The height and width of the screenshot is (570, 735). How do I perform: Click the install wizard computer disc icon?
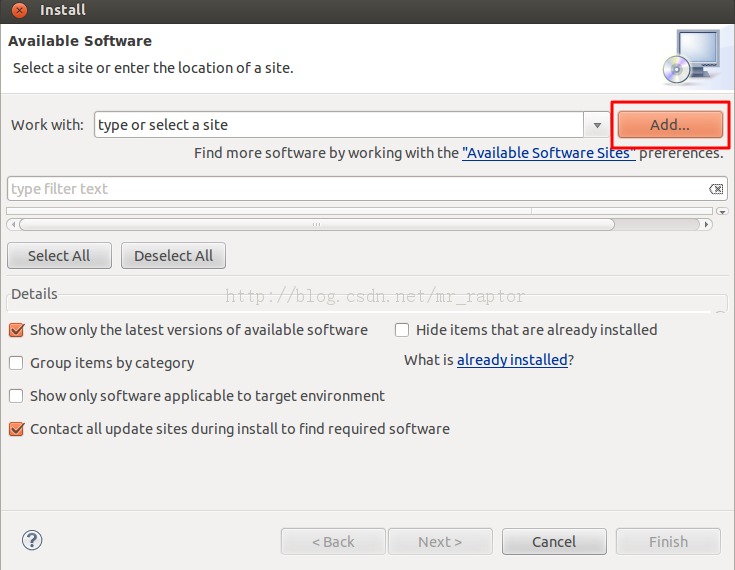pyautogui.click(x=689, y=57)
